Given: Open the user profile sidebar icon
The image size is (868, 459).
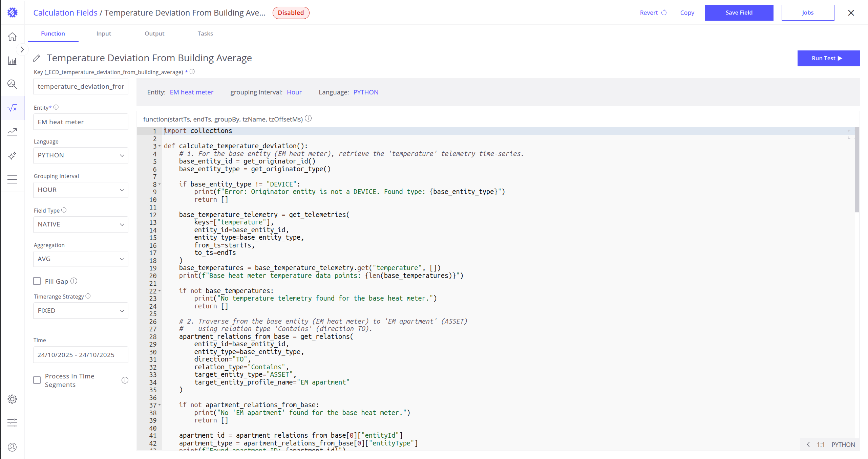Looking at the screenshot, I should [x=12, y=447].
